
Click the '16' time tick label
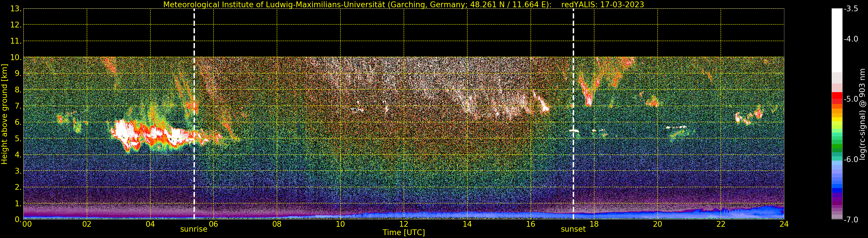click(531, 224)
